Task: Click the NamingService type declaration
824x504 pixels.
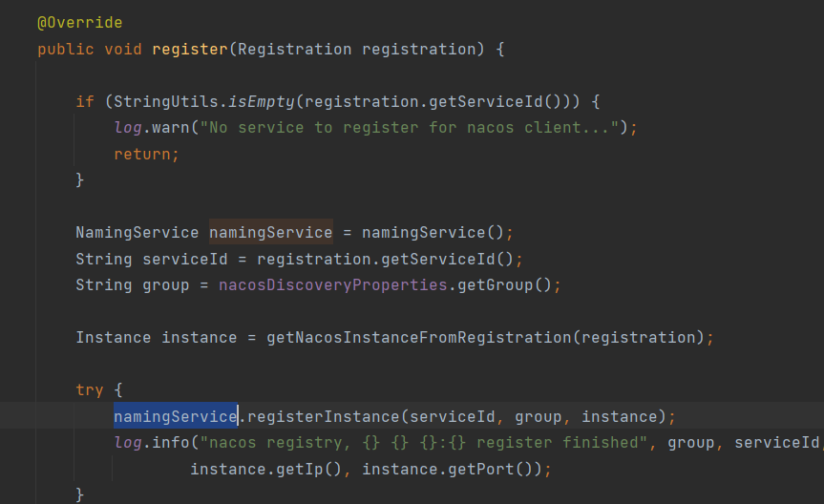Action: pyautogui.click(x=137, y=232)
